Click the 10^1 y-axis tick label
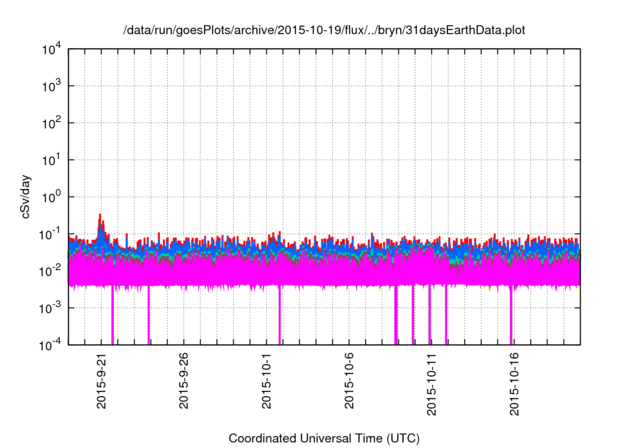This screenshot has height=448, width=640. [51, 160]
